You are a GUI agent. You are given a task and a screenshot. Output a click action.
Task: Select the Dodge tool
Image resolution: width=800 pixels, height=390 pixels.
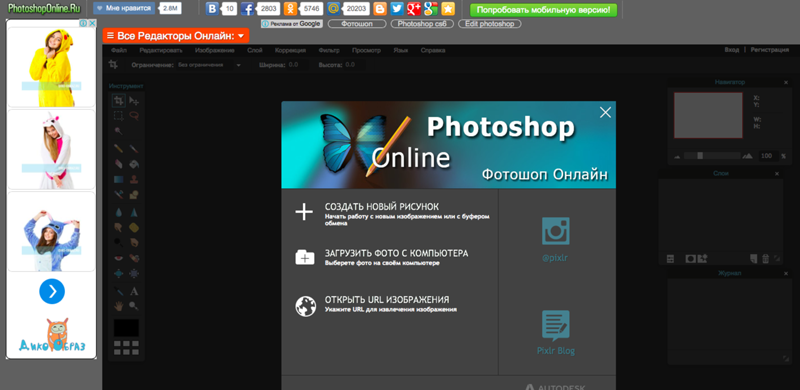pyautogui.click(x=118, y=242)
